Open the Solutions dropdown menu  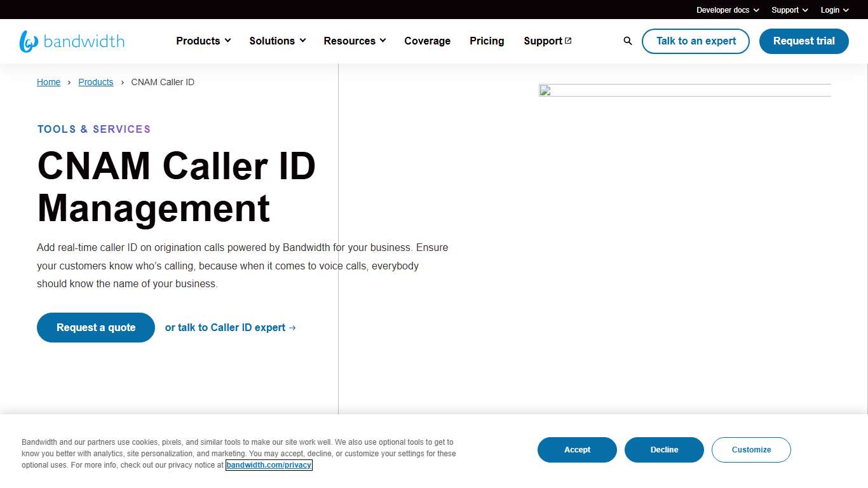(x=277, y=41)
